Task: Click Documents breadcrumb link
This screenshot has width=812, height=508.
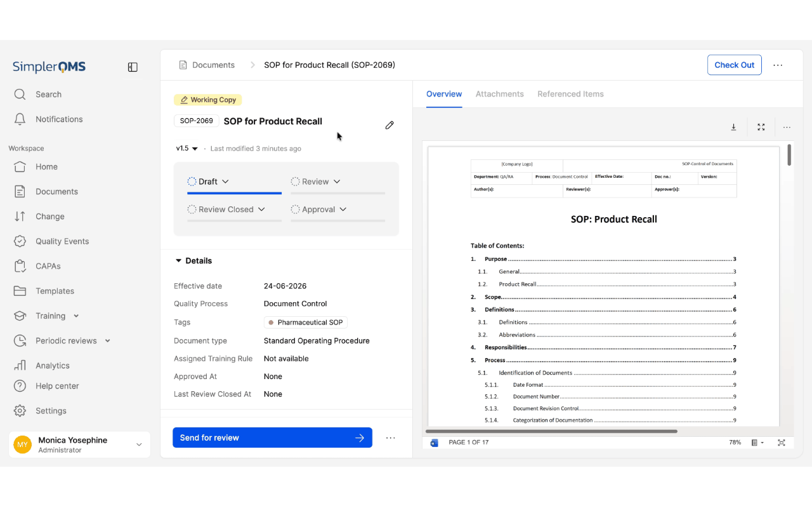Action: 213,65
